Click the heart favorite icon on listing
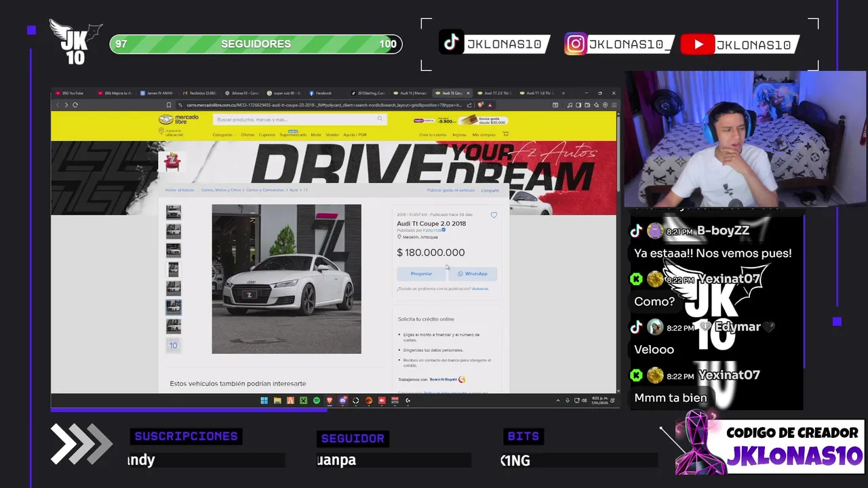The image size is (868, 488). point(494,215)
